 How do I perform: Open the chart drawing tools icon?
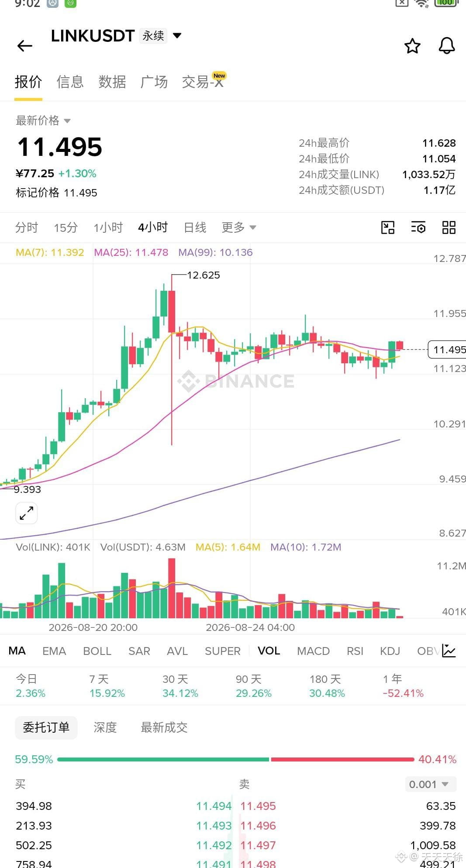pos(388,227)
